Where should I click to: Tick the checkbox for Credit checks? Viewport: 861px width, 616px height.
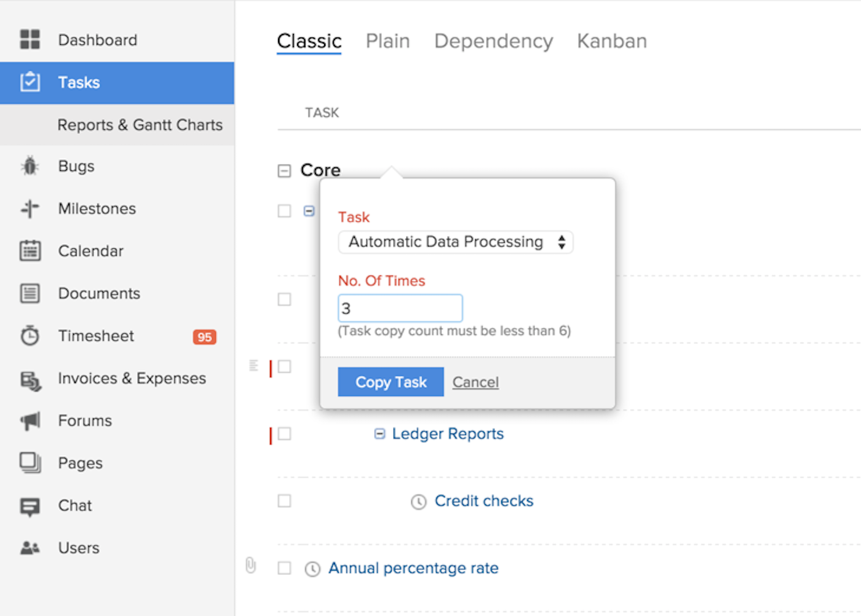click(284, 501)
